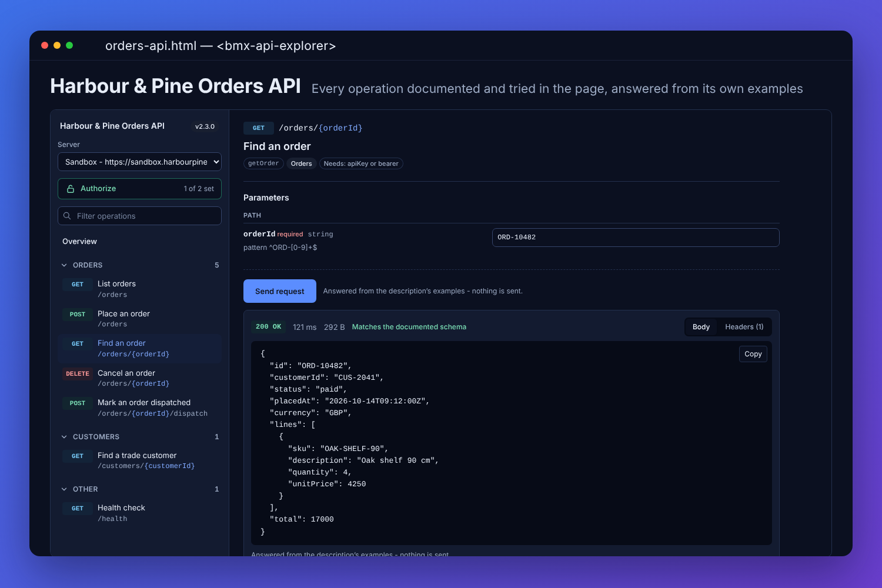This screenshot has height=588, width=882.
Task: Click the "customerId": "CUS-2041" response line
Action: [327, 377]
